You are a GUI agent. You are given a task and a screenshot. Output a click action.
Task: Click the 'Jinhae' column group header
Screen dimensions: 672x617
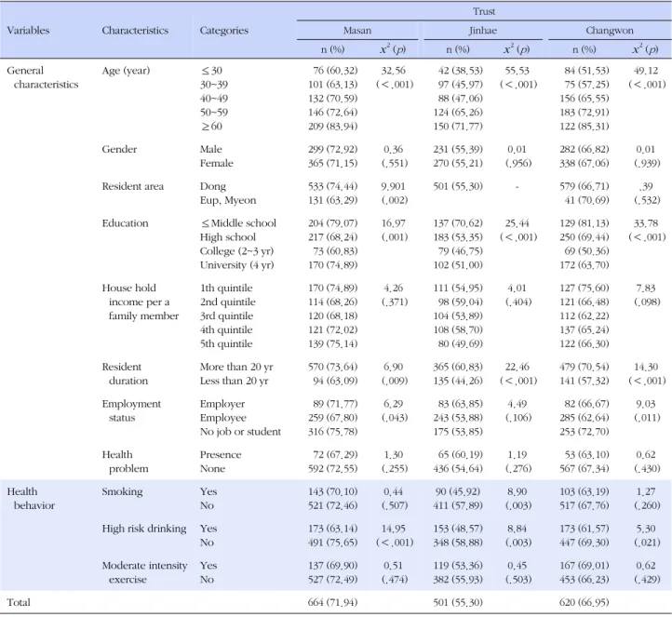tap(482, 31)
